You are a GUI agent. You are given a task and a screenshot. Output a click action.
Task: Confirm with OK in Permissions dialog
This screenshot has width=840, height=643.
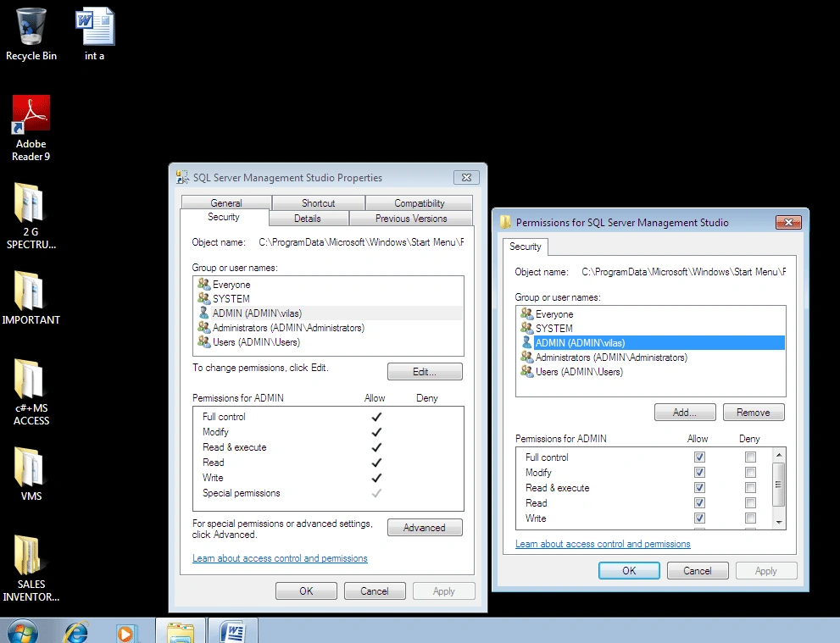coord(629,571)
